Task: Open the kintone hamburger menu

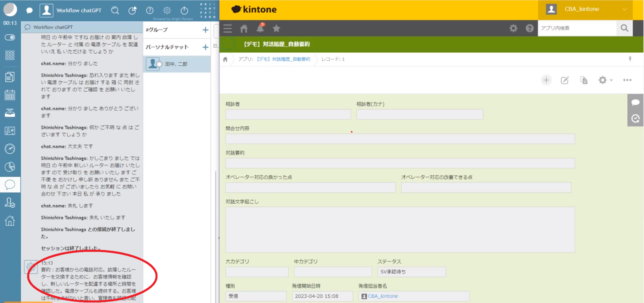Action: pos(227,28)
